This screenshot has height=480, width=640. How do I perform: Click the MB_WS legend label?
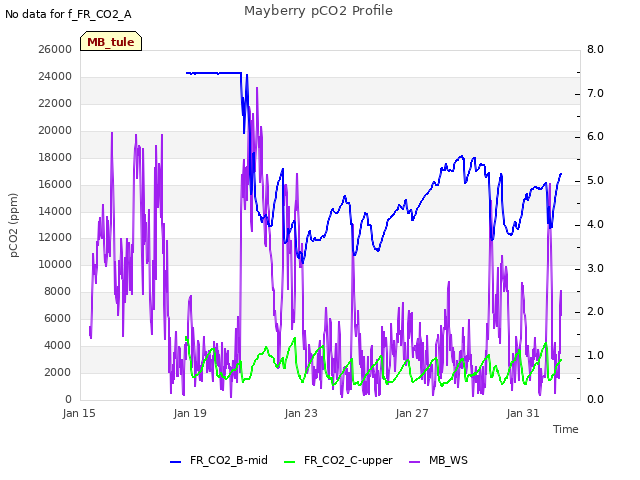pyautogui.click(x=448, y=460)
